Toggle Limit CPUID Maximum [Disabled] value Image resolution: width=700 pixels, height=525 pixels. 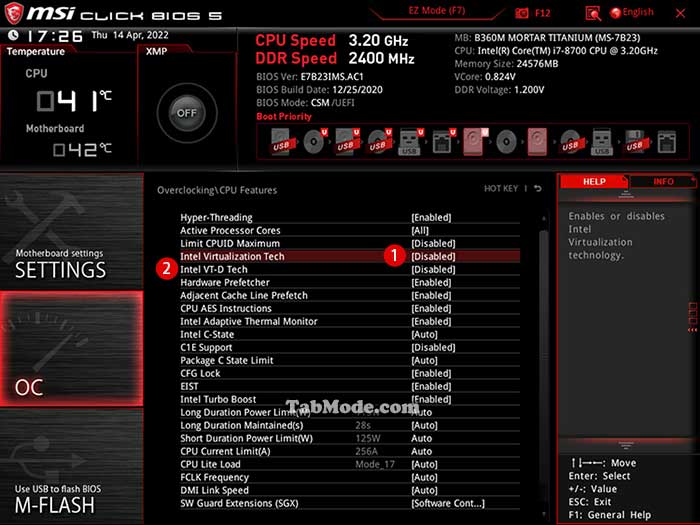[x=433, y=243]
